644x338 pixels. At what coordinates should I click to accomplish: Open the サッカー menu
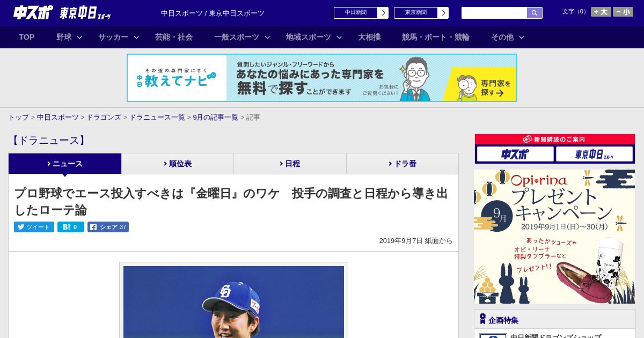113,37
